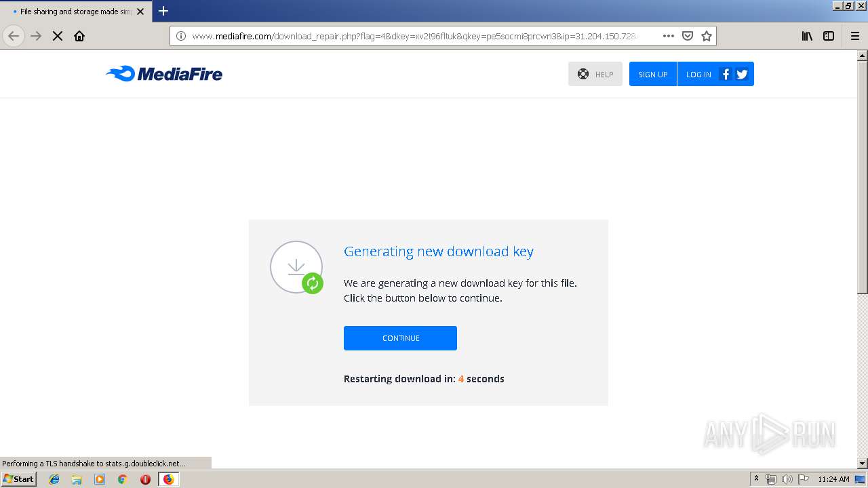Click the Generating new download key heading
868x488 pixels.
(439, 251)
